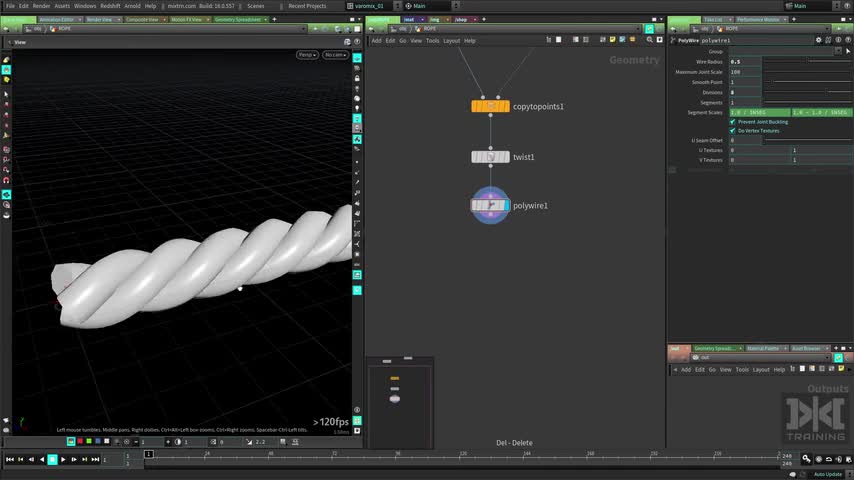854x480 pixels.
Task: Select the viewport select arrow tool
Action: pyautogui.click(x=6, y=94)
